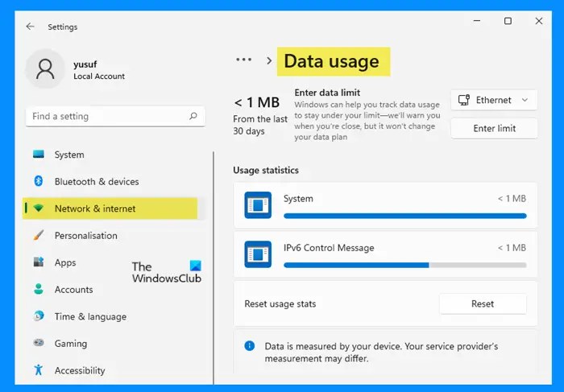Viewport: 564px width, 392px height.
Task: Expand the breadcrumb ellipsis menu
Action: click(244, 60)
